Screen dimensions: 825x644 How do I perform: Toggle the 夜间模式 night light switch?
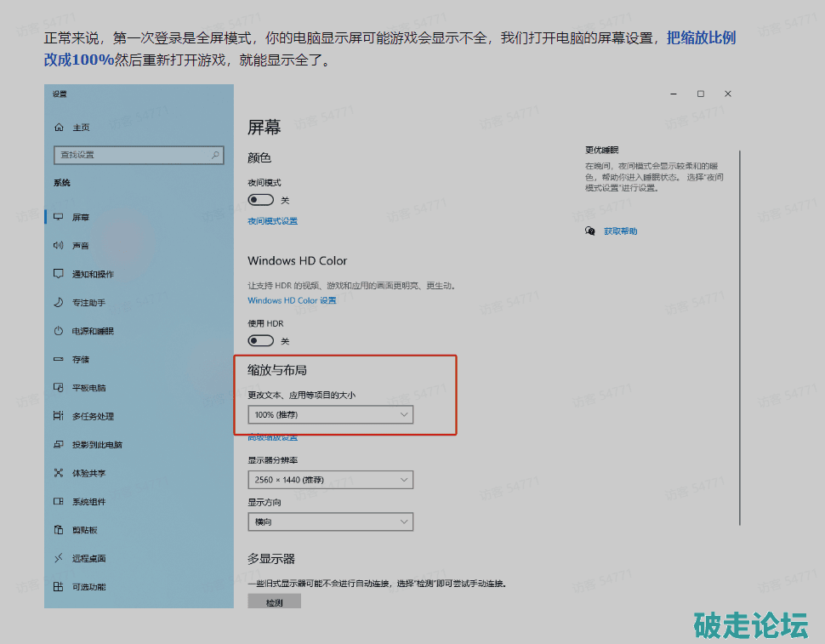click(x=260, y=200)
